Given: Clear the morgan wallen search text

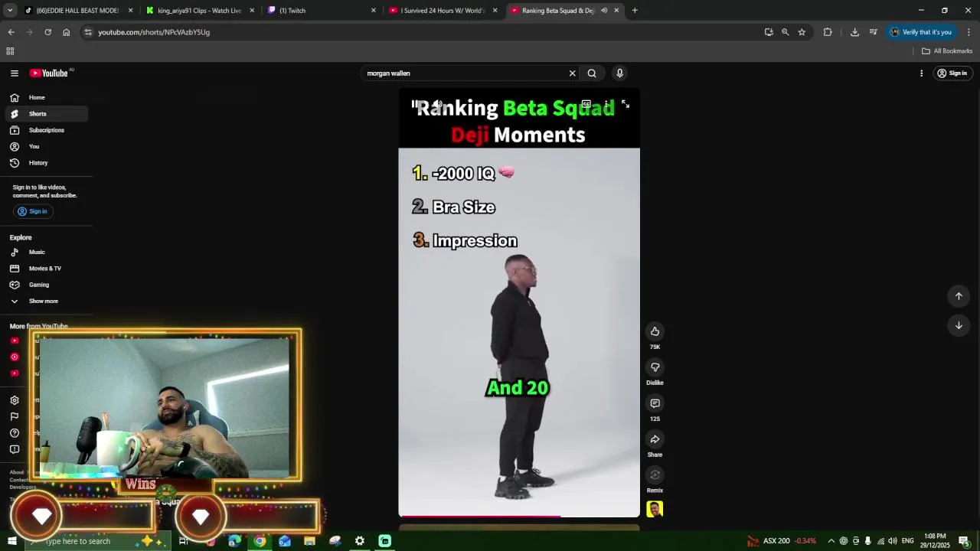Looking at the screenshot, I should 572,73.
